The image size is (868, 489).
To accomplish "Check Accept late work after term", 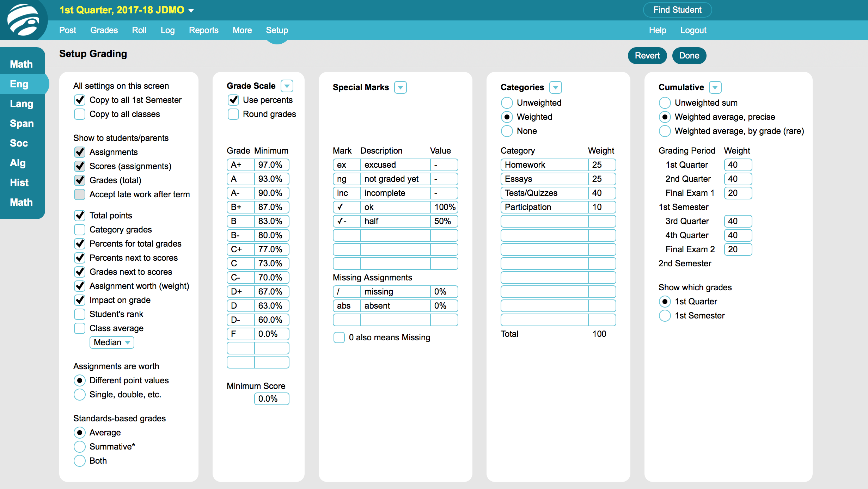I will tap(79, 194).
